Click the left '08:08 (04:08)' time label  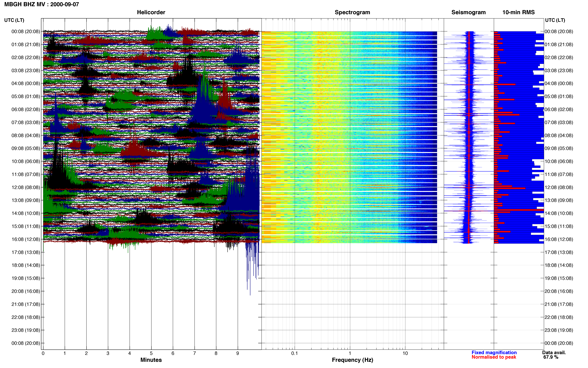point(26,135)
